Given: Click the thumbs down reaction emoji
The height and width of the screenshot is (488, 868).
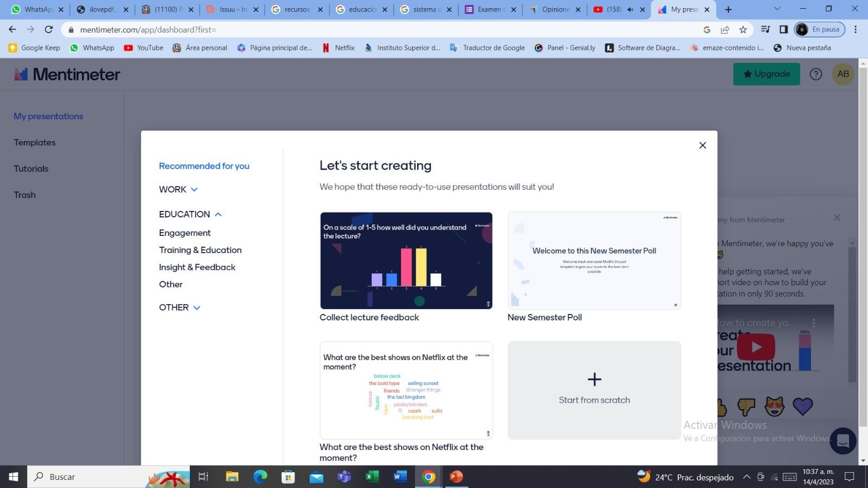Looking at the screenshot, I should click(x=746, y=406).
